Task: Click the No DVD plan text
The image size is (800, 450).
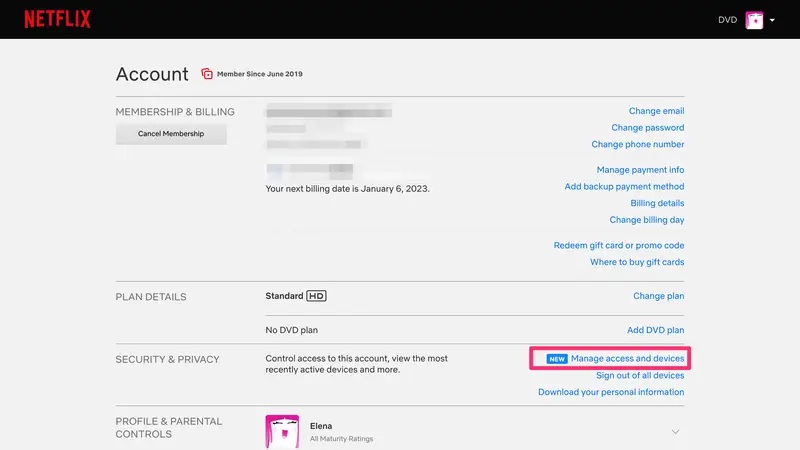Action: [x=291, y=330]
